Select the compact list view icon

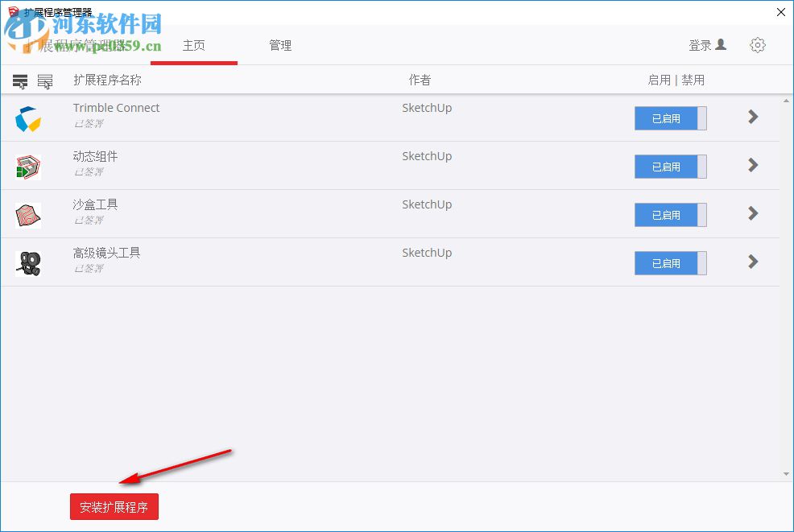point(20,80)
